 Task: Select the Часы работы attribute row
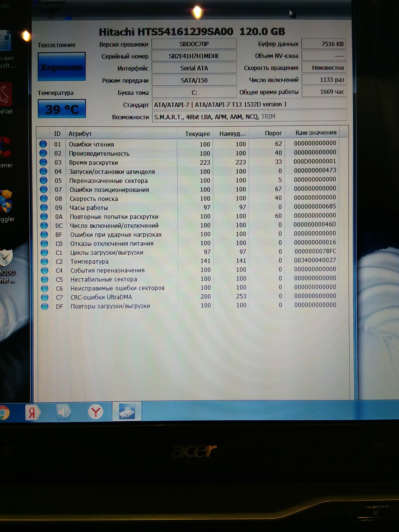[88, 207]
